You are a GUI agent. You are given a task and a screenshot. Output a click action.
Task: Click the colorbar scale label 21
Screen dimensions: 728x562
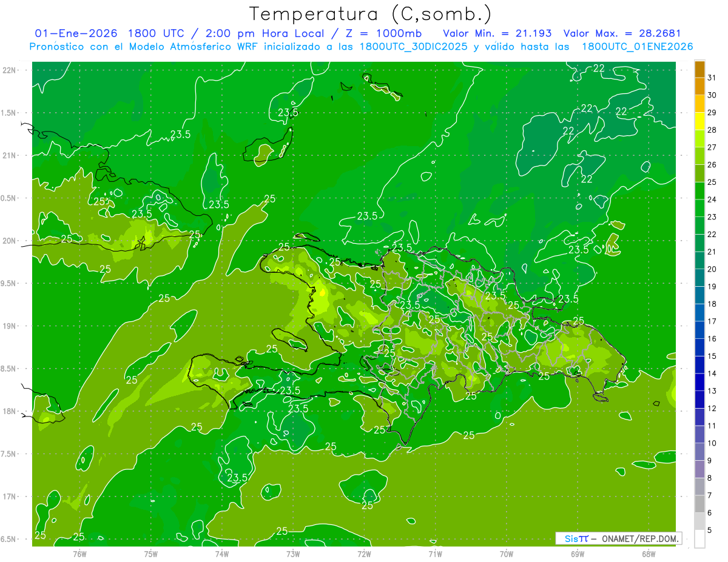tap(712, 252)
